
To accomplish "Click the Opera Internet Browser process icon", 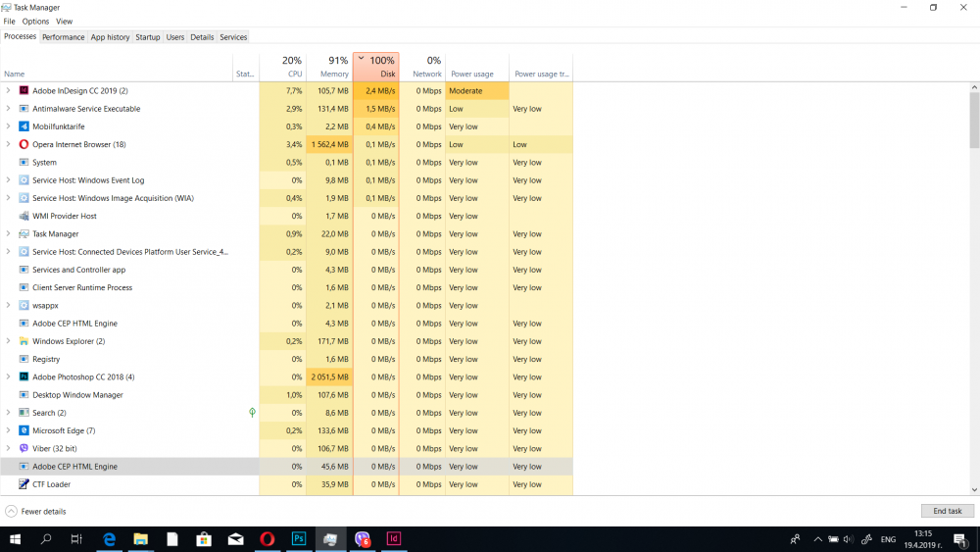I will [x=24, y=144].
